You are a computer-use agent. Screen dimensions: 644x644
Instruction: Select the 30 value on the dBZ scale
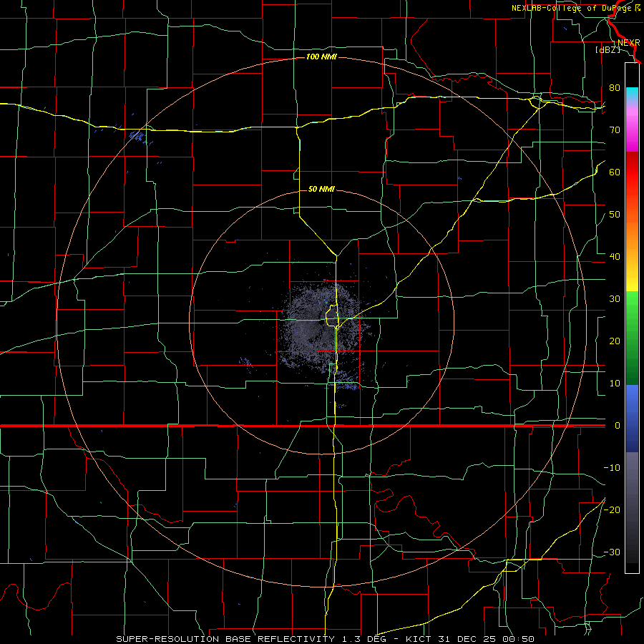[615, 298]
